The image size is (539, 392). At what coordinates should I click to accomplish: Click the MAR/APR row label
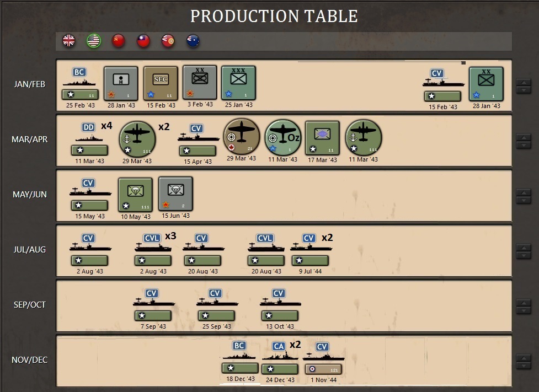point(30,139)
